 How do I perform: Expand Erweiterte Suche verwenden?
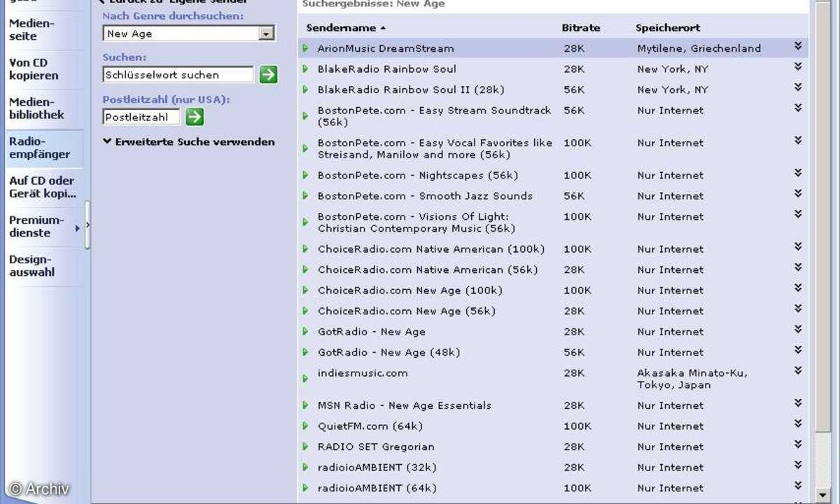pyautogui.click(x=189, y=141)
